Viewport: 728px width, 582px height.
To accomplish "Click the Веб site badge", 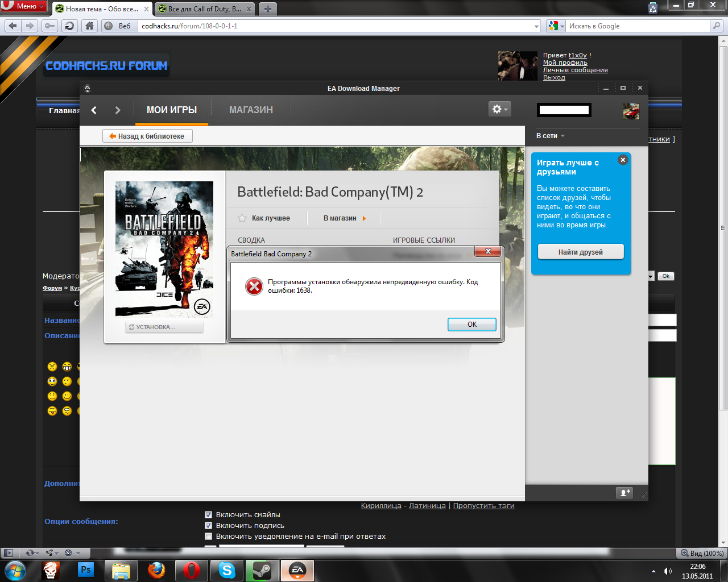I will (x=118, y=26).
